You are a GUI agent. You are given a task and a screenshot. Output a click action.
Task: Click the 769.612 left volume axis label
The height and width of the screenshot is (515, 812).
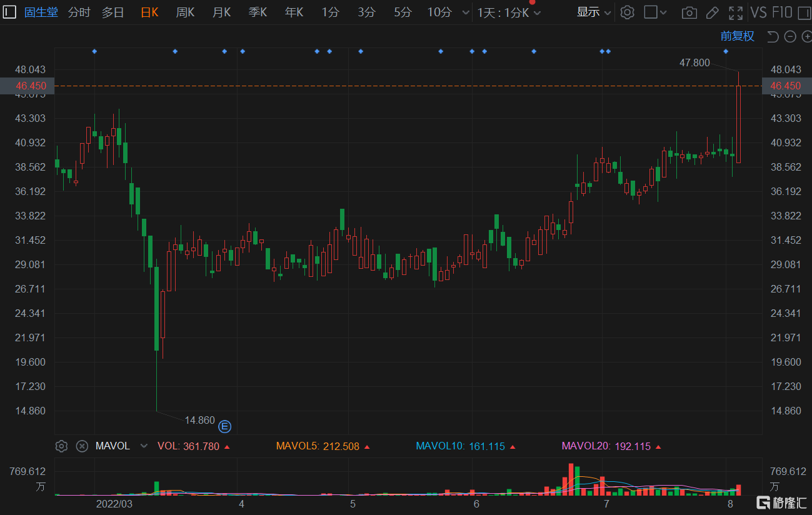[28, 472]
